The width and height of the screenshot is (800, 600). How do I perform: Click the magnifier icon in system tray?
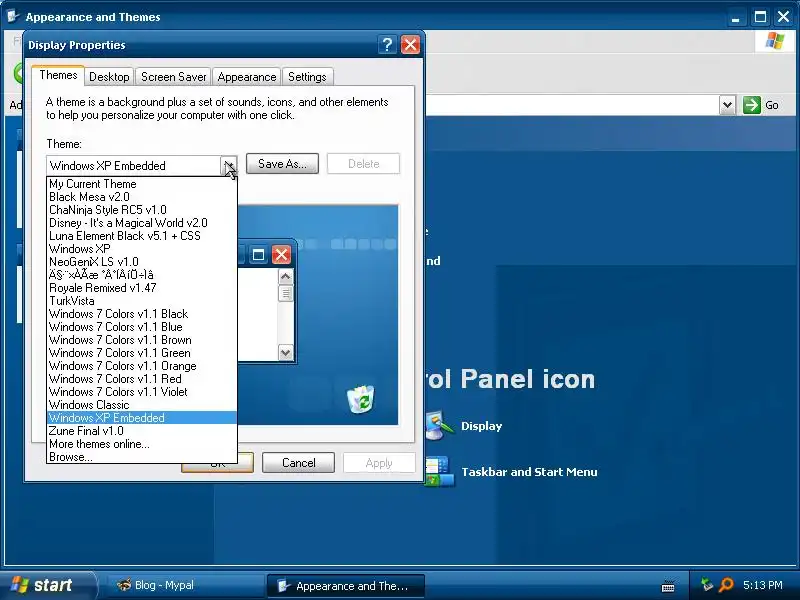click(726, 585)
